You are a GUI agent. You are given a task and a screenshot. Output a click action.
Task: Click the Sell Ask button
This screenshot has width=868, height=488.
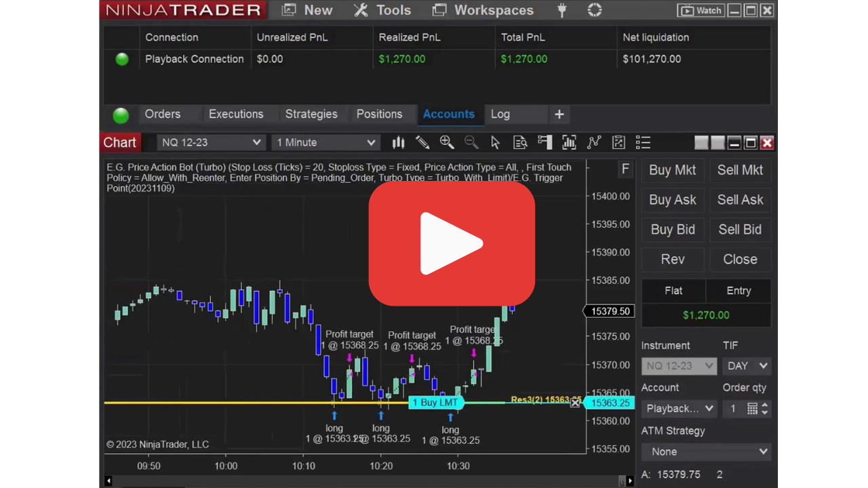coord(740,200)
